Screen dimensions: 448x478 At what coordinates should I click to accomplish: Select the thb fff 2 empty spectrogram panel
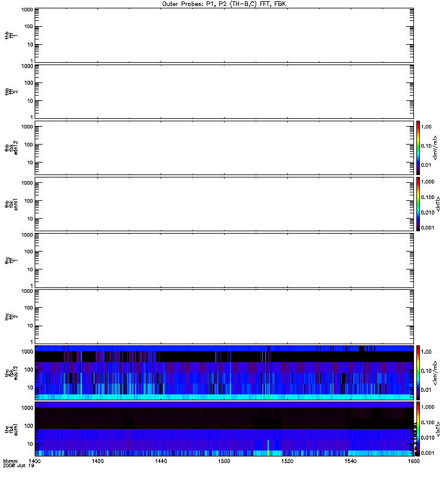[225, 91]
